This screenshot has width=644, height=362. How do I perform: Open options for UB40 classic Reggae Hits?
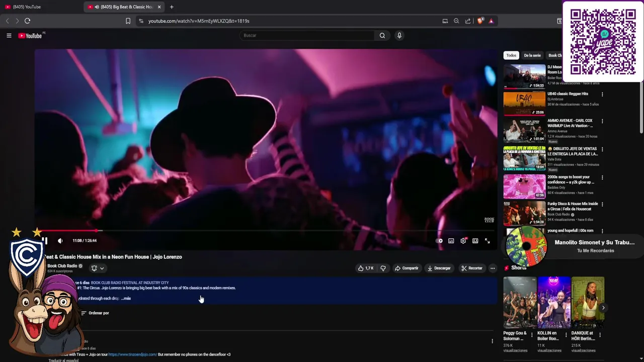[602, 95]
